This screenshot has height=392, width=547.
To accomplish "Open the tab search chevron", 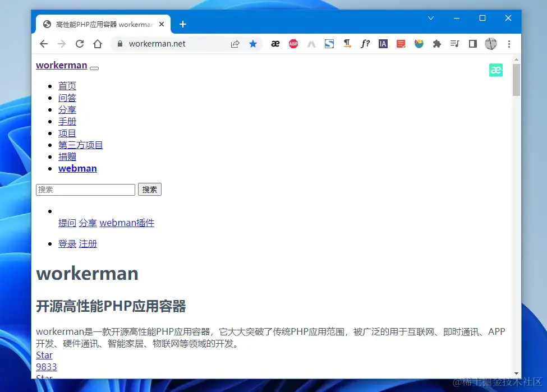I will click(431, 18).
